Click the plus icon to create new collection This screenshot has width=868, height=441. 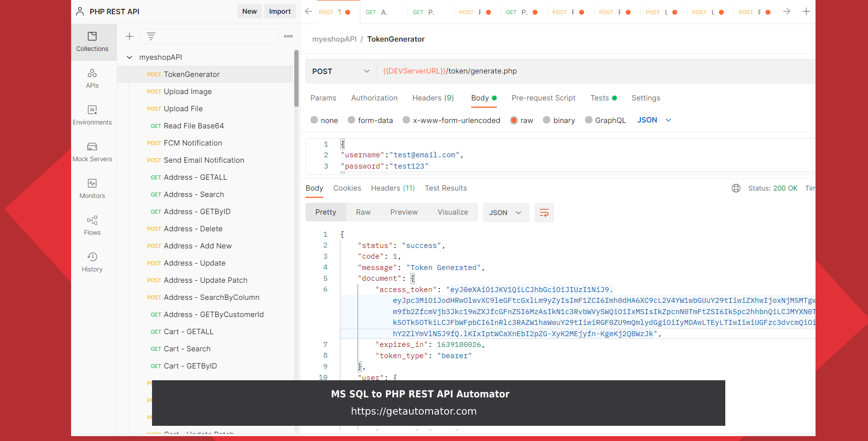pyautogui.click(x=129, y=36)
